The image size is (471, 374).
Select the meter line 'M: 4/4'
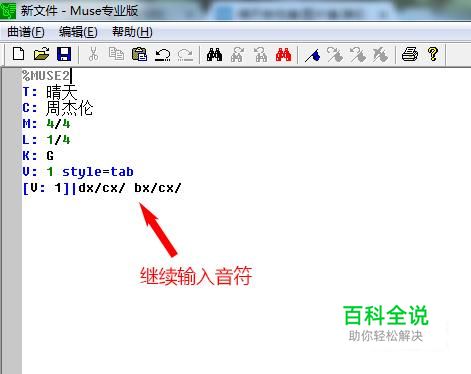click(x=46, y=124)
